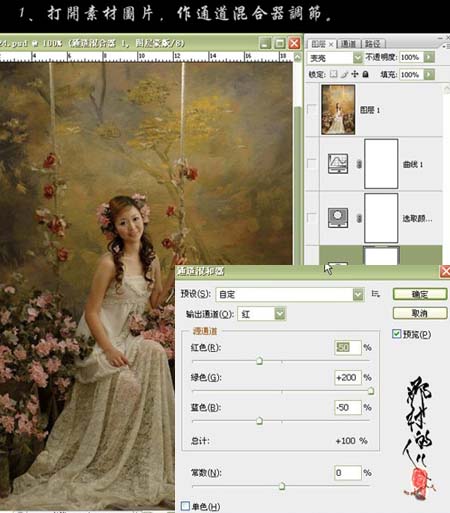Click the Cancel (取消) button
This screenshot has height=513, width=450.
420,313
